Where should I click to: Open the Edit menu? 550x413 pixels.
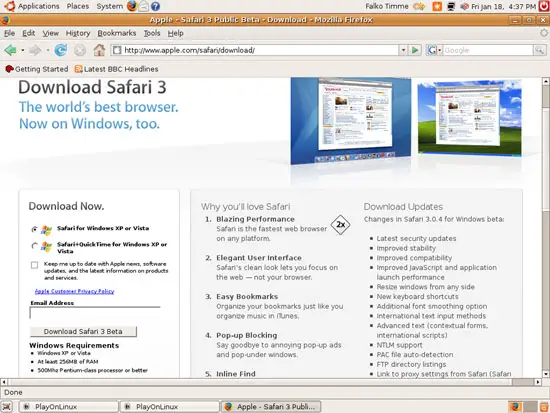coord(28,33)
